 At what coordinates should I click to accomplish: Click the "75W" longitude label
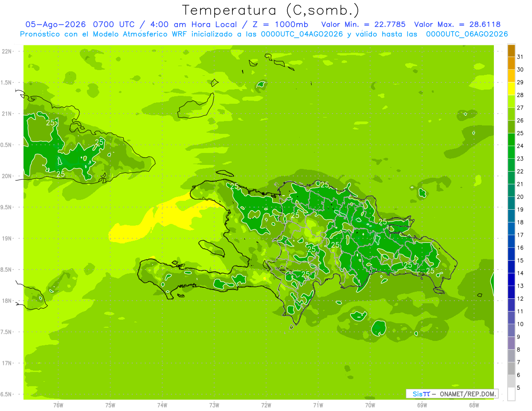pos(110,405)
